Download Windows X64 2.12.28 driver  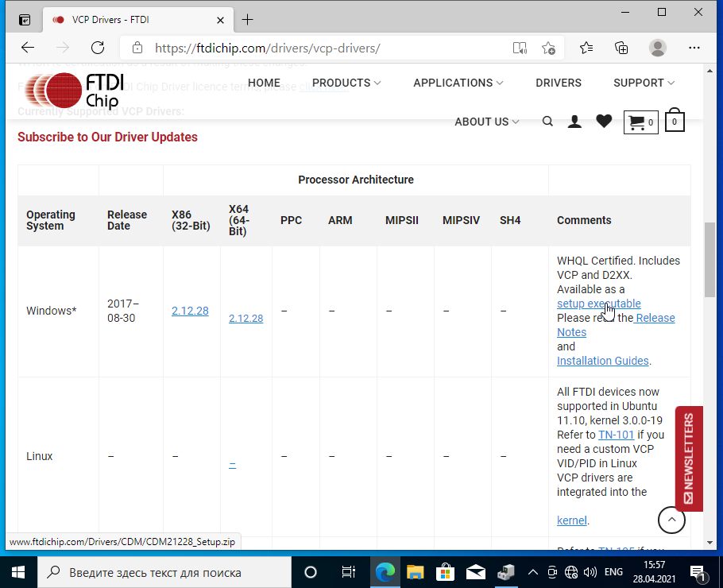246,318
